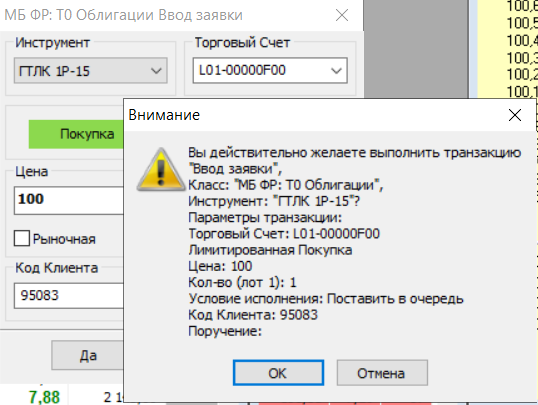The width and height of the screenshot is (538, 405).
Task: Click the yellow warning triangle icon
Action: [x=161, y=170]
